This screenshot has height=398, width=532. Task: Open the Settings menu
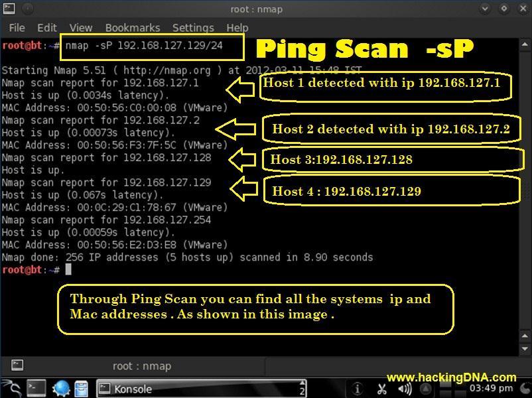point(193,27)
